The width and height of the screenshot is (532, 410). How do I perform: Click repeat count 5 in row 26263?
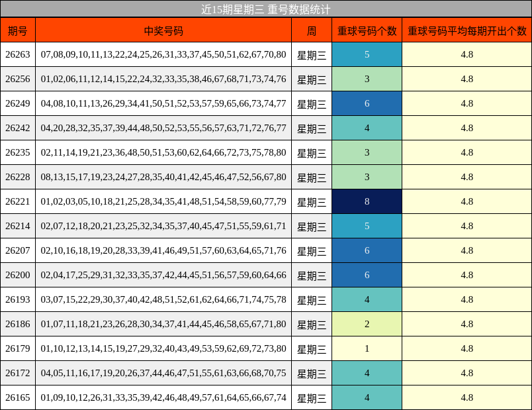pyautogui.click(x=367, y=54)
